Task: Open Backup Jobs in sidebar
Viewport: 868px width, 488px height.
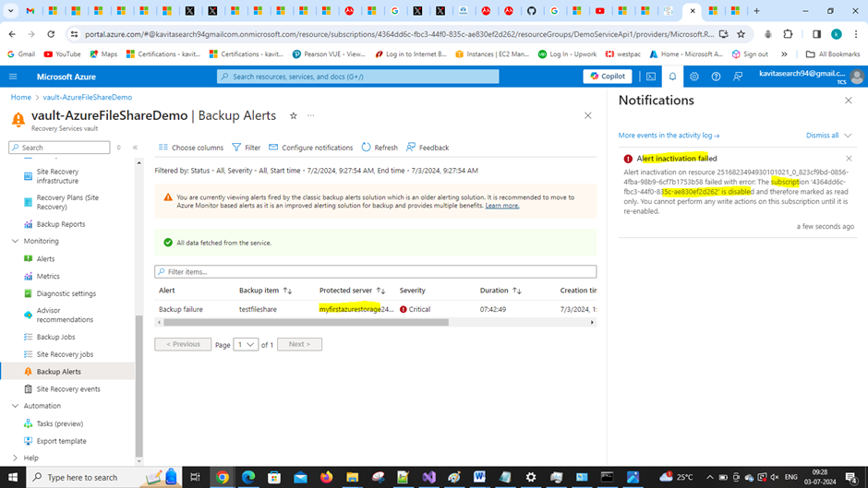Action: pyautogui.click(x=55, y=337)
